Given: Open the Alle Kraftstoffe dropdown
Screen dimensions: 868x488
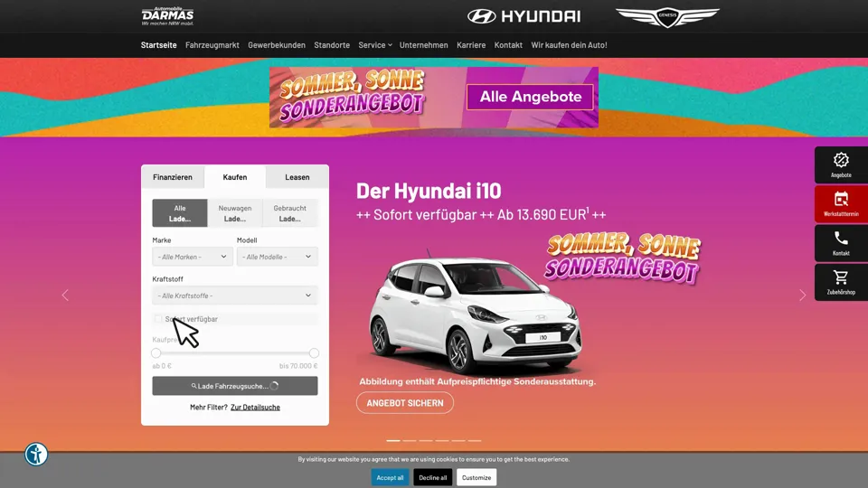Looking at the screenshot, I should point(235,296).
